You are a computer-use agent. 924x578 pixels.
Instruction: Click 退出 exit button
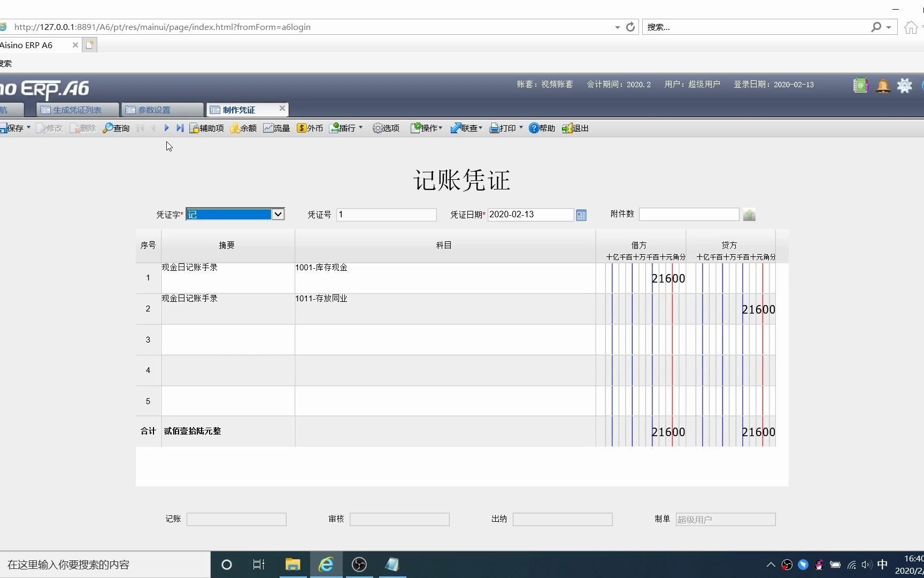click(x=575, y=128)
